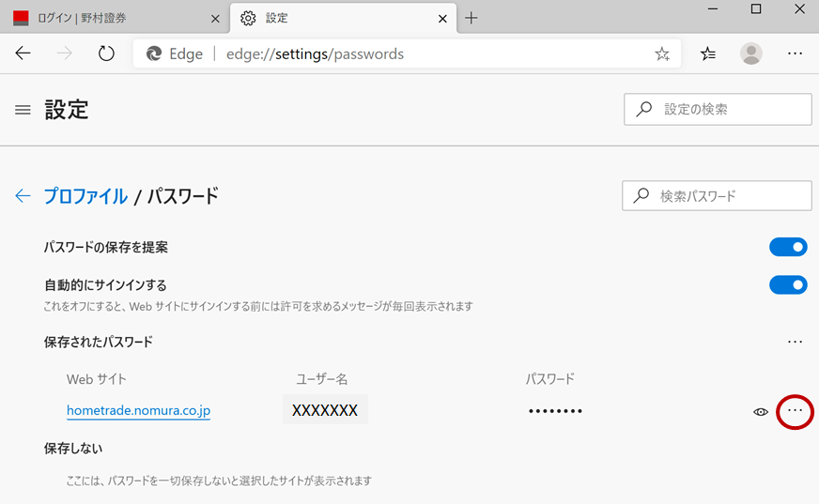Minimize the browser window
This screenshot has height=504, width=819.
click(713, 8)
